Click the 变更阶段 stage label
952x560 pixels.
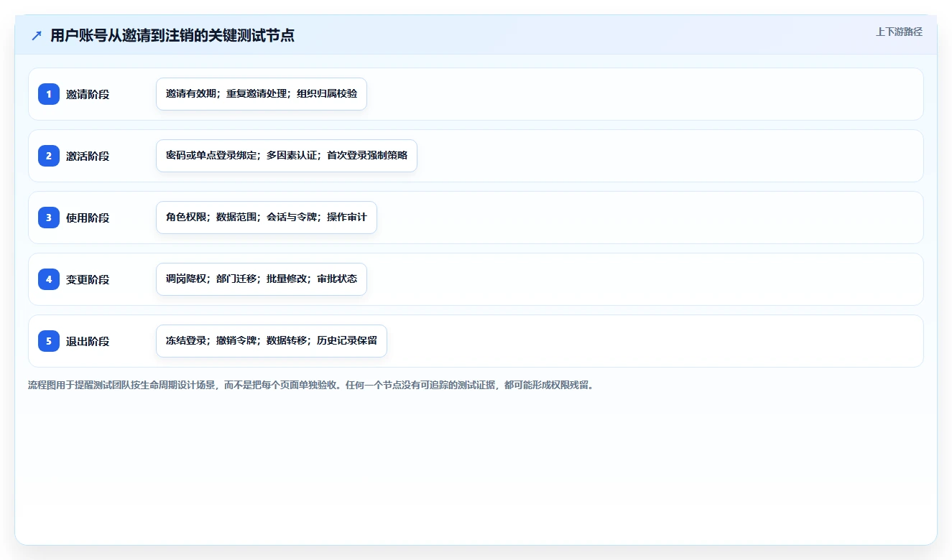[88, 279]
